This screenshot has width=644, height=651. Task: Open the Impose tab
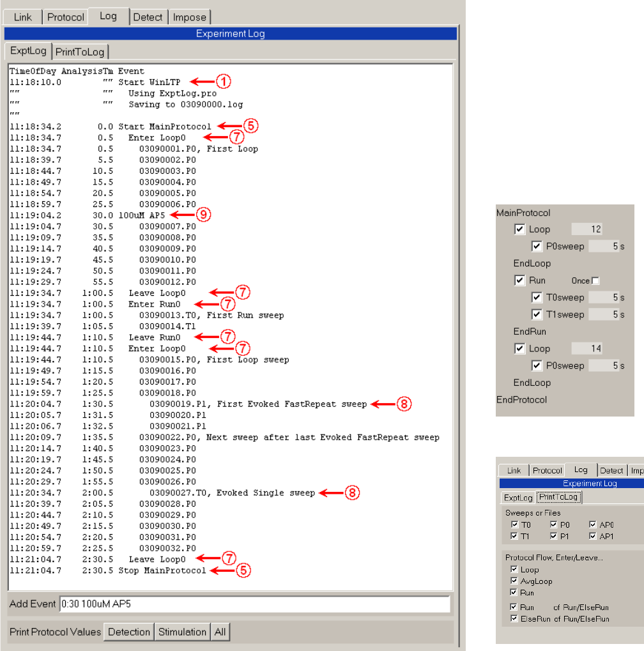[190, 17]
